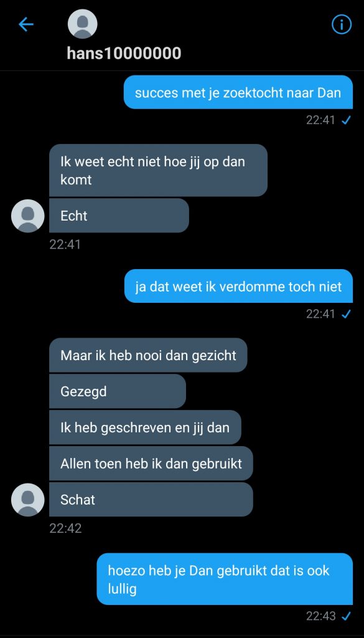
Task: Tap the 22:42 timestamp below 'Schat'
Action: point(65,528)
